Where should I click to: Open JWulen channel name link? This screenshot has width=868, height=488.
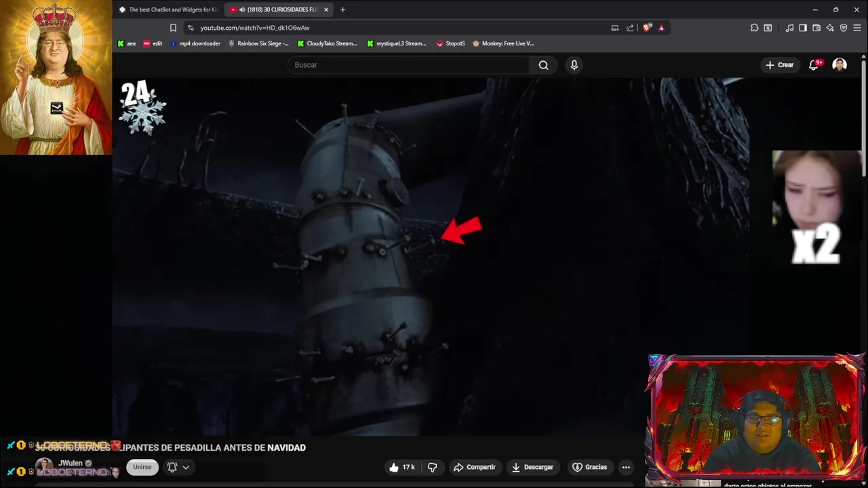71,463
